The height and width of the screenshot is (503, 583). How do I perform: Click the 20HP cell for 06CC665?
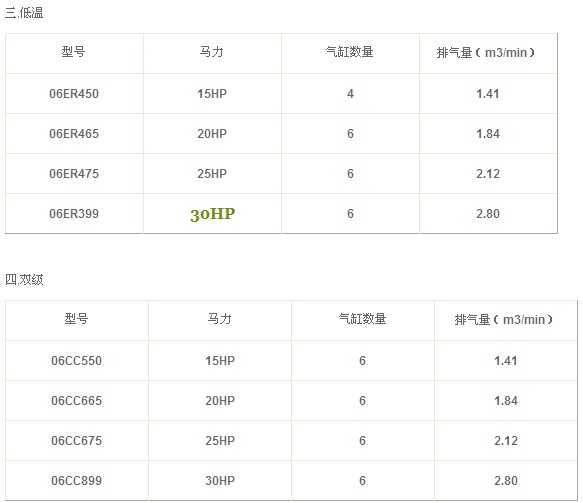(x=220, y=401)
